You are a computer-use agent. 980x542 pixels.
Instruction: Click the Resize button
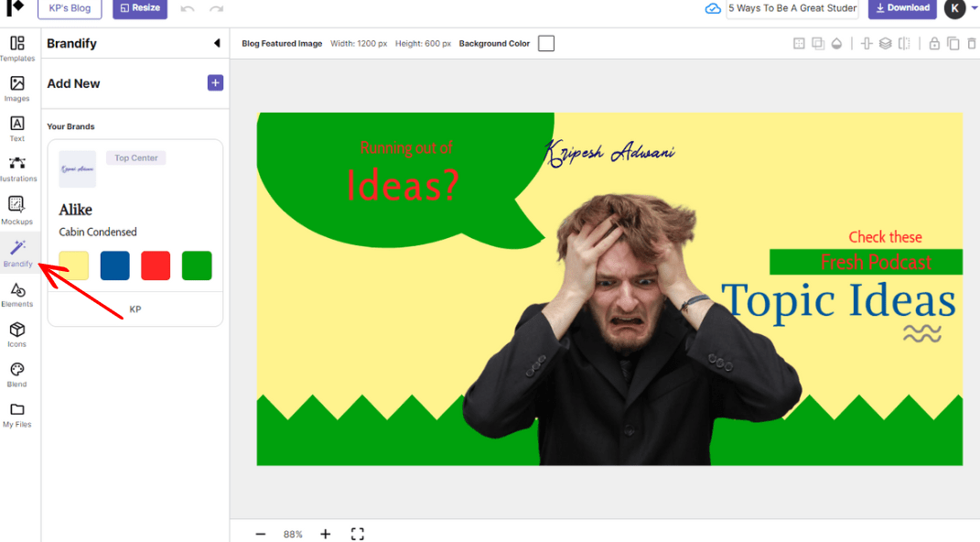point(140,8)
